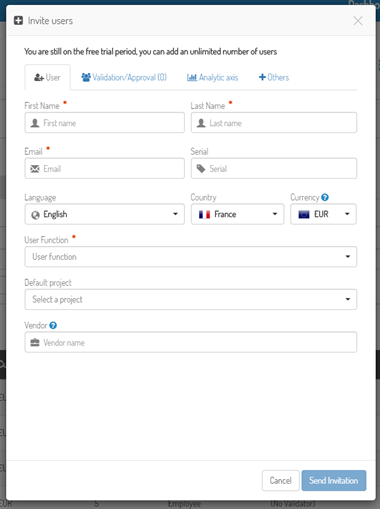Click the person icon in First name field
Viewport: 380px width, 509px height.
coord(35,123)
